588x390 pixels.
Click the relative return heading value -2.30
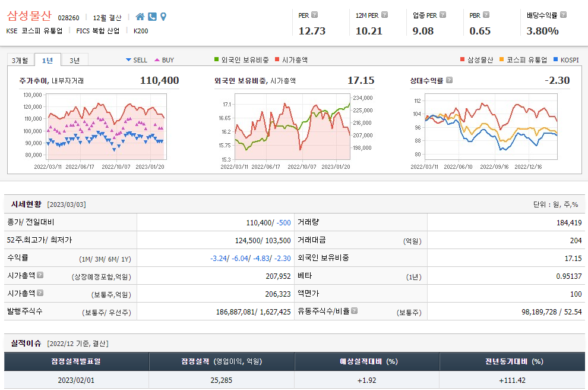tap(557, 80)
